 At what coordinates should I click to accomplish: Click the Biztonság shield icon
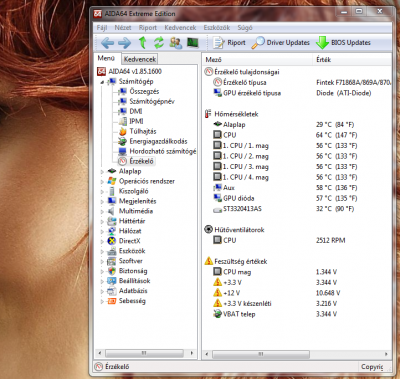click(112, 271)
